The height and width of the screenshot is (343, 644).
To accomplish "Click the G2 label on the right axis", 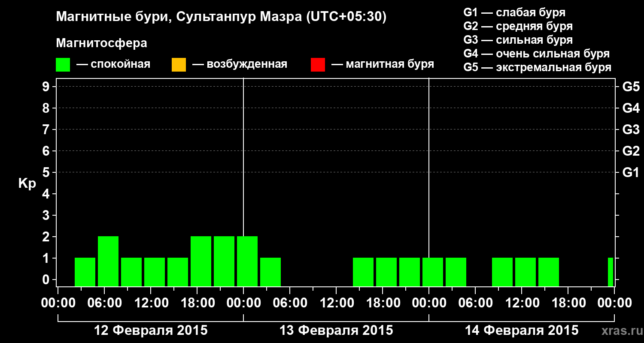I will pos(631,151).
